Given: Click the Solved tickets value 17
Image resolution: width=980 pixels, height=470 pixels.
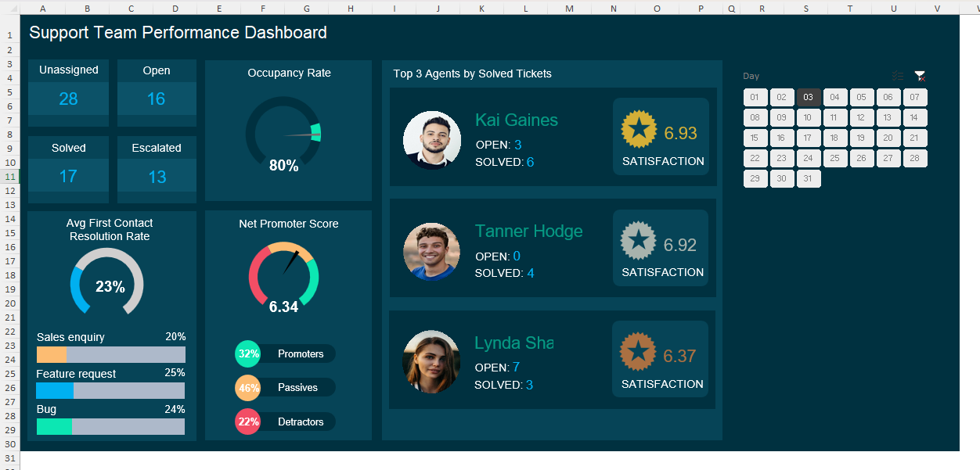Looking at the screenshot, I should (x=68, y=177).
